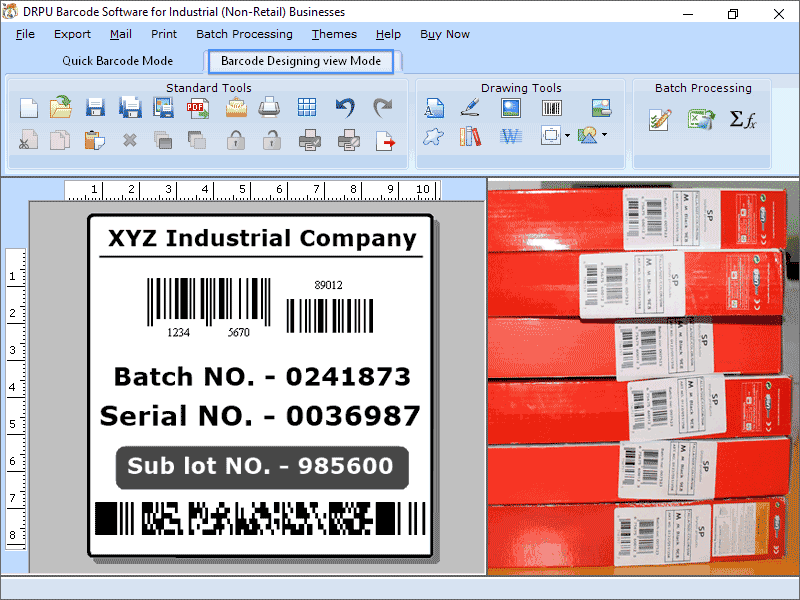Lock the selected design object
Viewport: 800px width, 600px height.
pos(234,139)
